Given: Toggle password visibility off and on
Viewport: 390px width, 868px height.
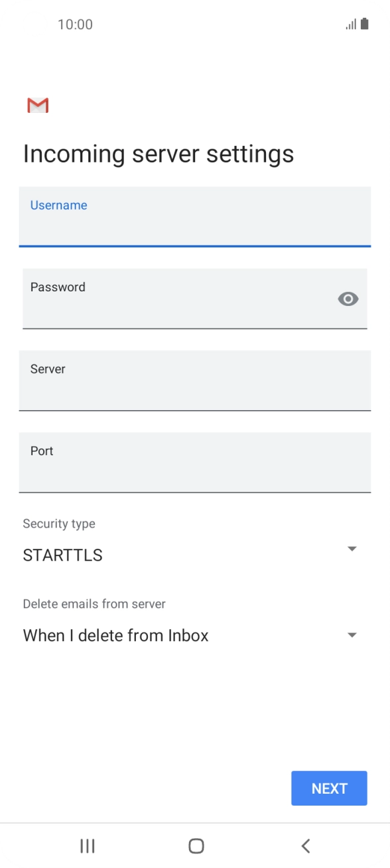Looking at the screenshot, I should [348, 299].
